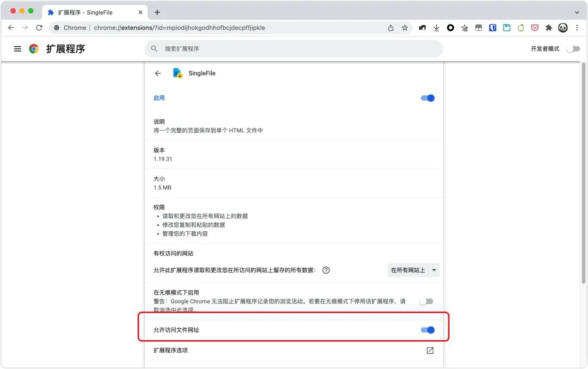The height and width of the screenshot is (369, 588).
Task: Click the black curved-arrow extension icon
Action: point(422,28)
